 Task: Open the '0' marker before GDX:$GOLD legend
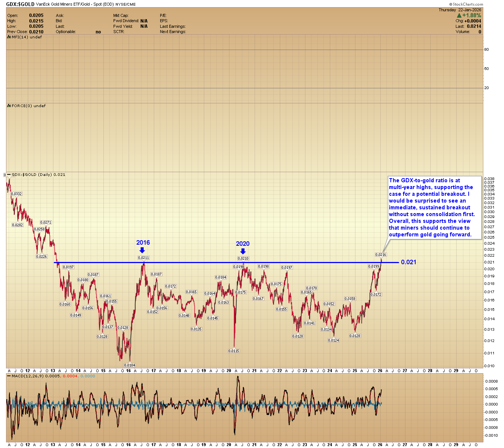pyautogui.click(x=5, y=174)
